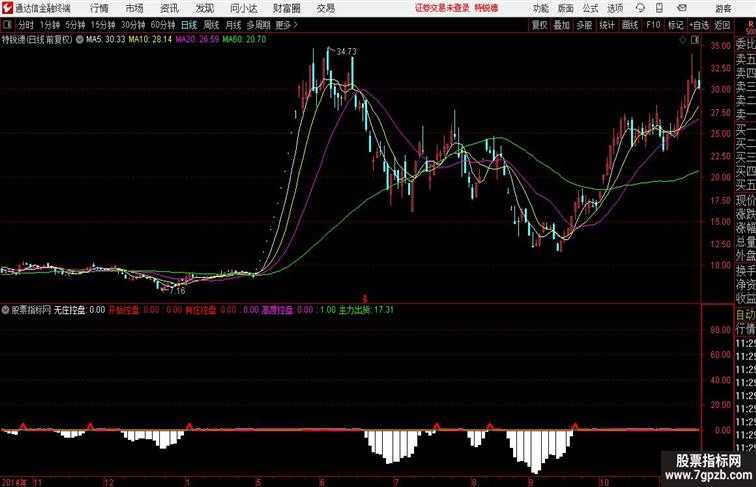Select the 周线 weekly period
Image resolution: width=756 pixels, height=487 pixels.
(x=211, y=25)
